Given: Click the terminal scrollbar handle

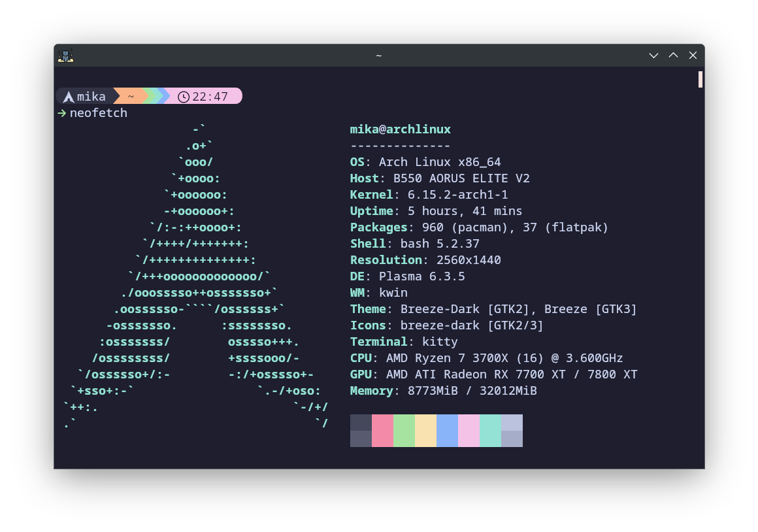Looking at the screenshot, I should click(x=700, y=79).
